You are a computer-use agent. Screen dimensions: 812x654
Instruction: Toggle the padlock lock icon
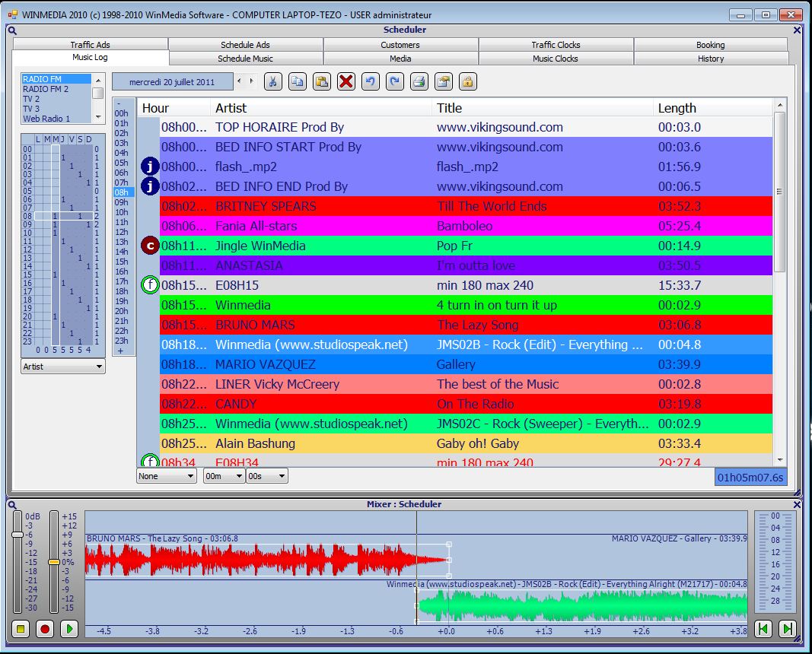click(467, 81)
